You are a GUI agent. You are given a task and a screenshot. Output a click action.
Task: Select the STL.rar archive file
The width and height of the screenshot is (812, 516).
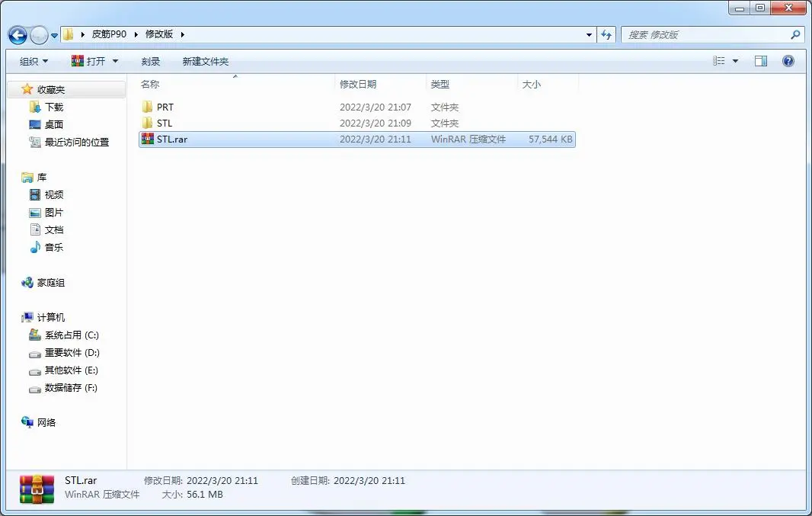pyautogui.click(x=357, y=139)
